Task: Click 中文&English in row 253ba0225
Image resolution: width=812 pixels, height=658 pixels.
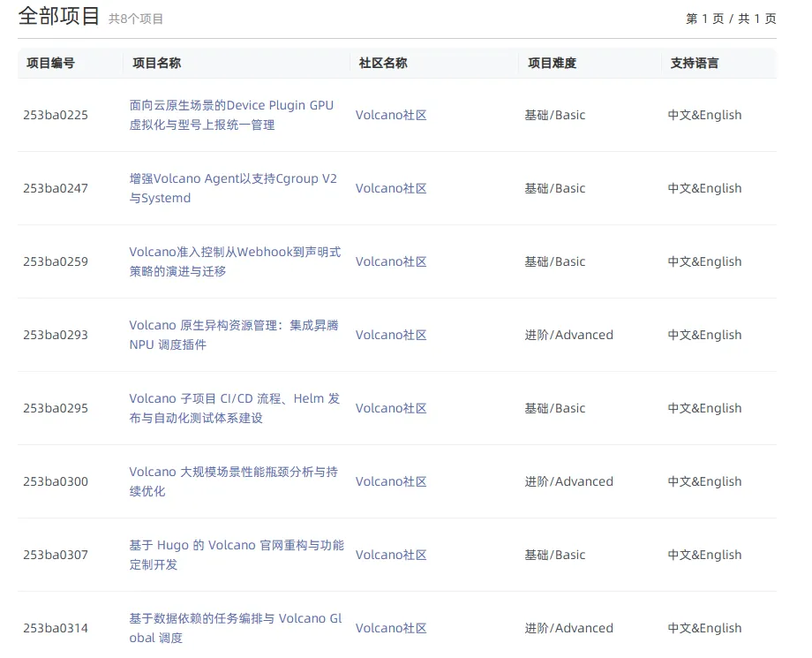Action: pyautogui.click(x=704, y=115)
